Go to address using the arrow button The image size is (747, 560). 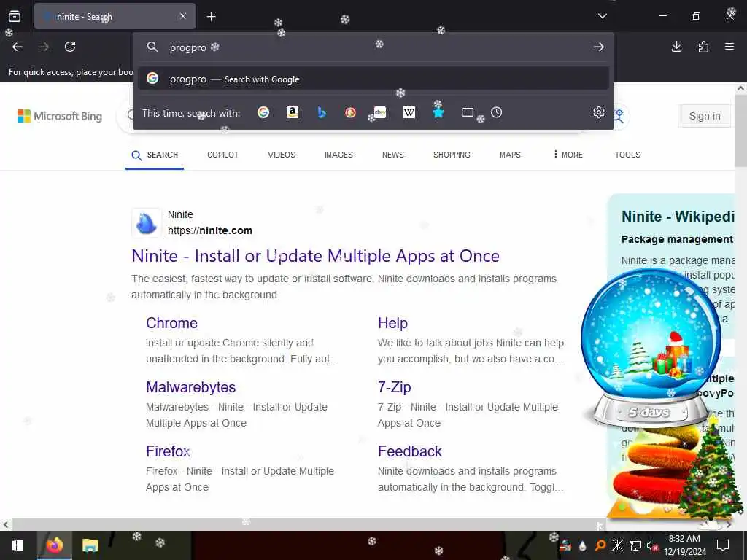pyautogui.click(x=598, y=47)
